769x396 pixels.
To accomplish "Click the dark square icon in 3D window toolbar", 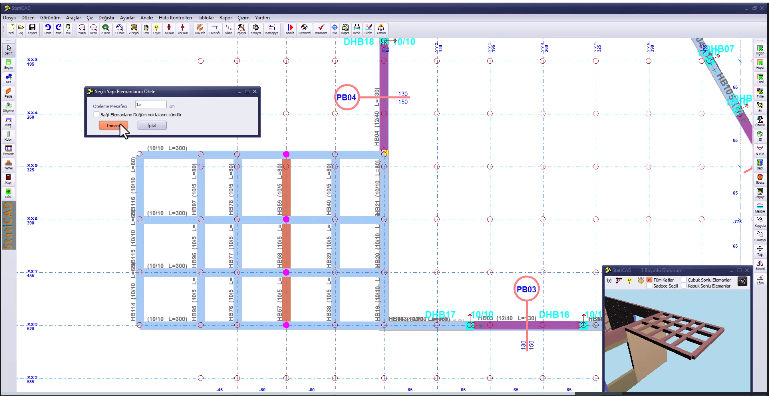I will tap(743, 281).
